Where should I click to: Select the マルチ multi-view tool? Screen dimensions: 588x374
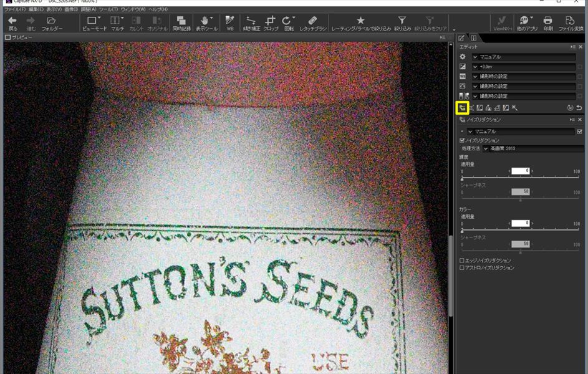coord(117,23)
